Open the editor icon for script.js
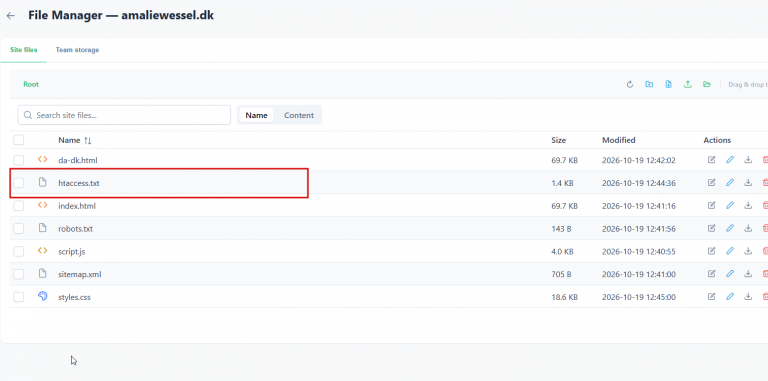Screen dimensions: 768x381 click(711, 251)
